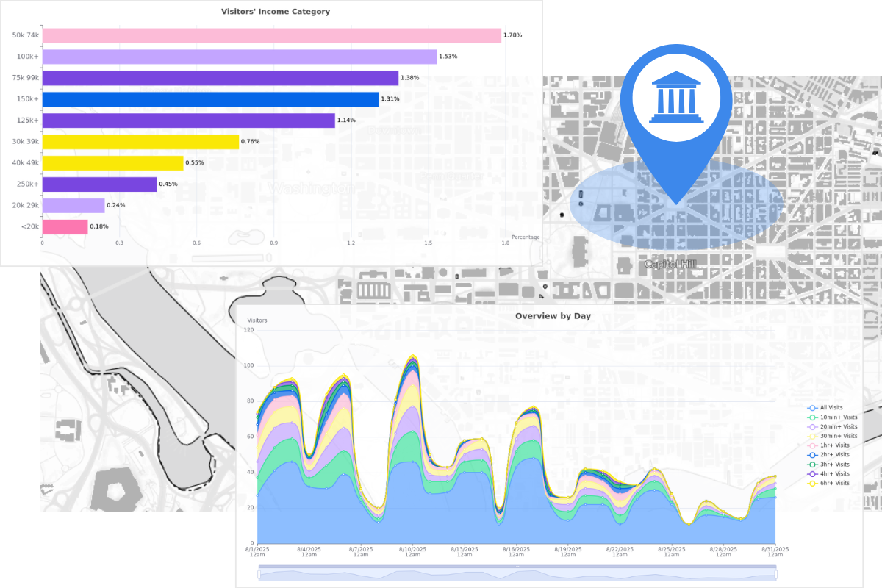Click the 3hr+ Visits legend marker
This screenshot has height=588, width=882.
point(811,465)
